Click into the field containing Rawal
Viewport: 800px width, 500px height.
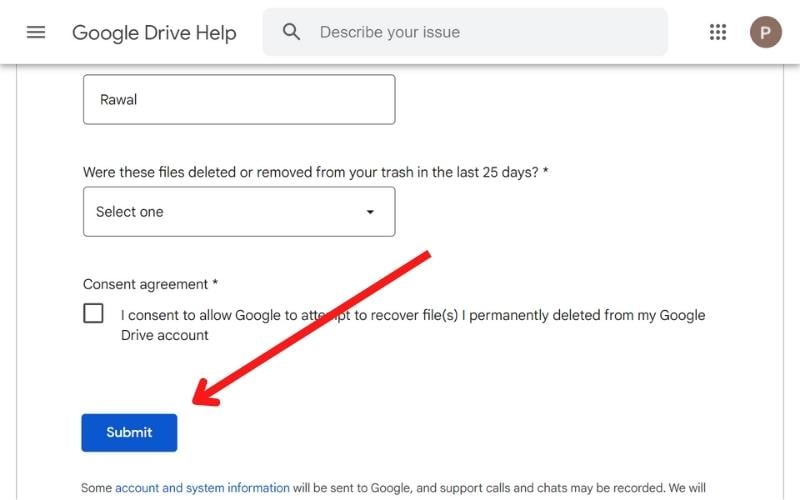point(239,99)
